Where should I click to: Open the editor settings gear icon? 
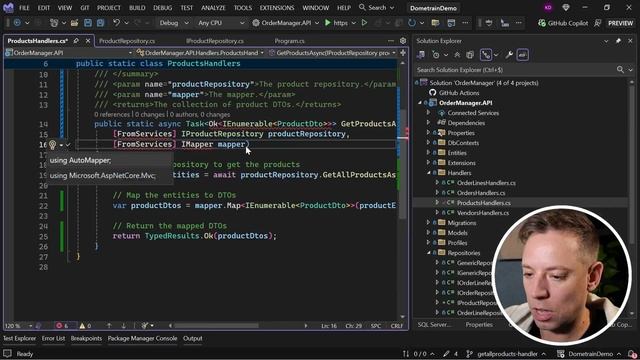point(403,41)
